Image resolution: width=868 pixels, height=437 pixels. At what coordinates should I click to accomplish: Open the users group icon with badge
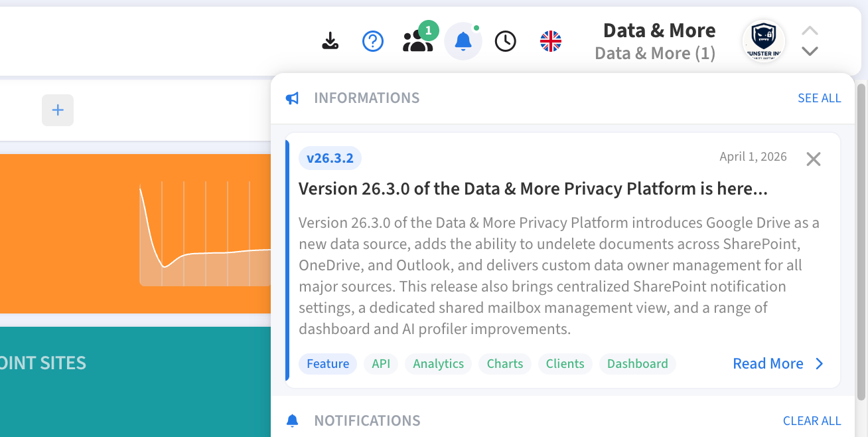point(418,41)
